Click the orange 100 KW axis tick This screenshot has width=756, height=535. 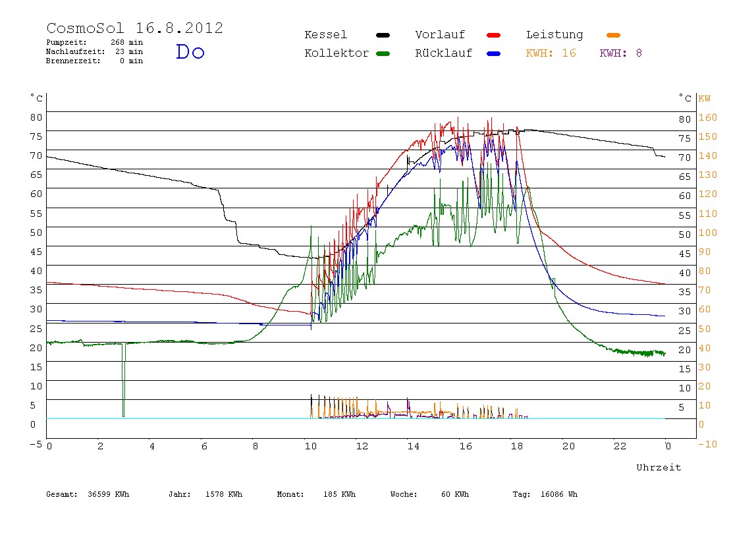coord(708,233)
